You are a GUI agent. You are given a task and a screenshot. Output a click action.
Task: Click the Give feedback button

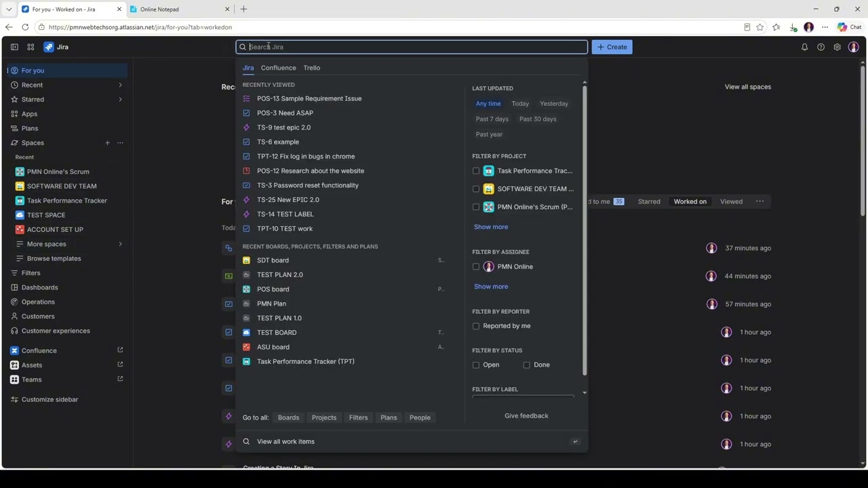526,415
